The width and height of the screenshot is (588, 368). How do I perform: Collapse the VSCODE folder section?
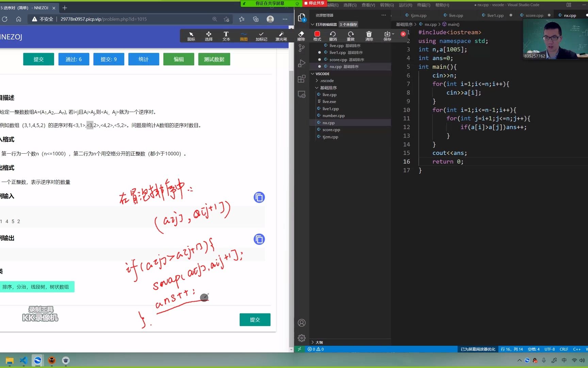[313, 74]
